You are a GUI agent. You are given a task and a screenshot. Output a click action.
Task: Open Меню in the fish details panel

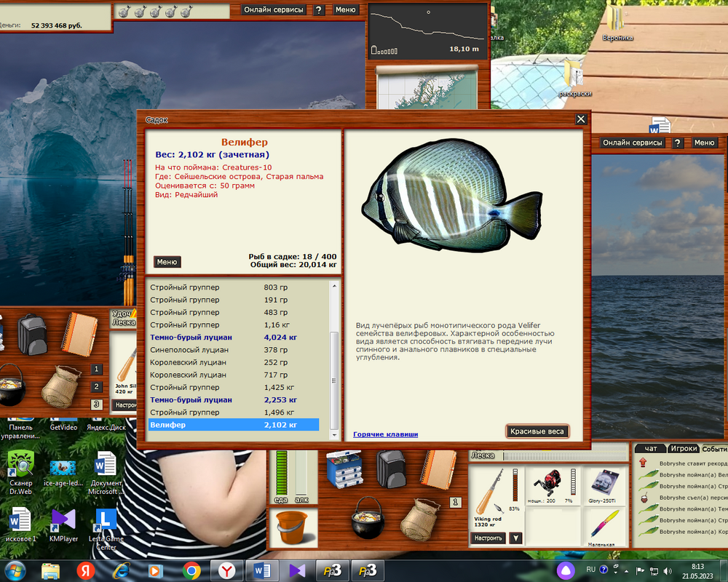pos(167,262)
